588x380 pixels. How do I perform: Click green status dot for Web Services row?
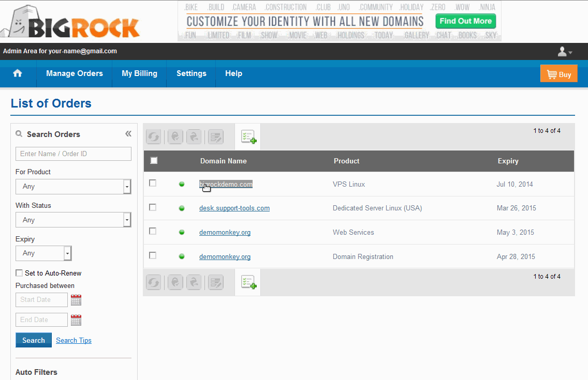tap(182, 233)
